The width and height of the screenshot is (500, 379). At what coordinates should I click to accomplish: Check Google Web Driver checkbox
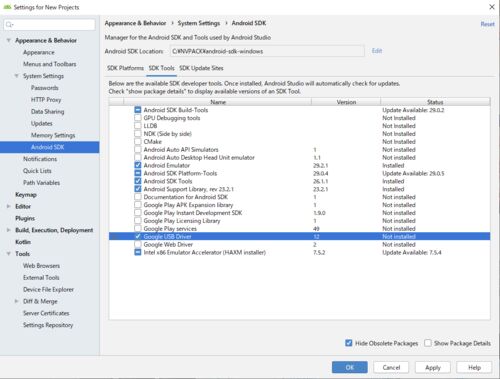coord(138,244)
